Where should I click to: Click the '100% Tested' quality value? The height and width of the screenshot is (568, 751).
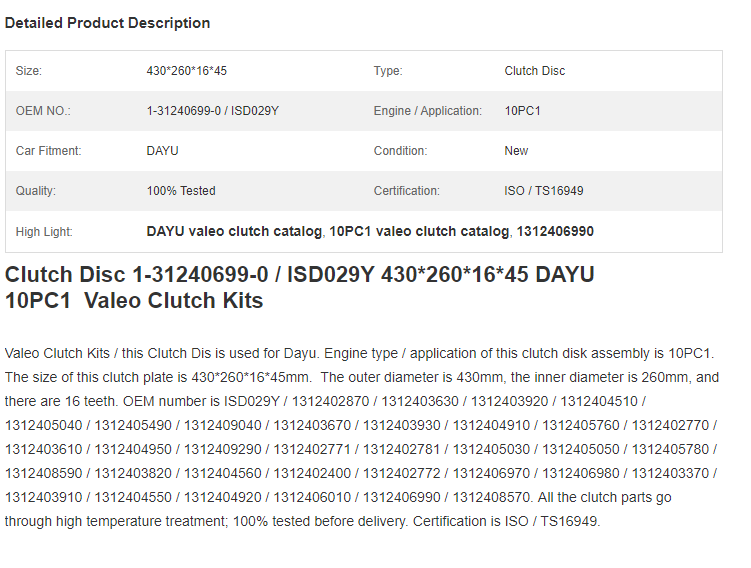click(181, 191)
